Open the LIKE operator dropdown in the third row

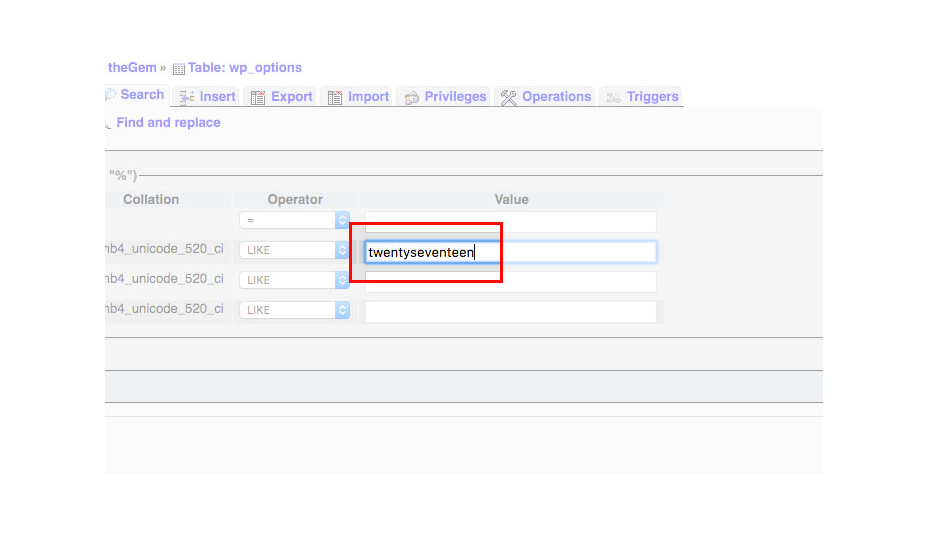pos(294,280)
